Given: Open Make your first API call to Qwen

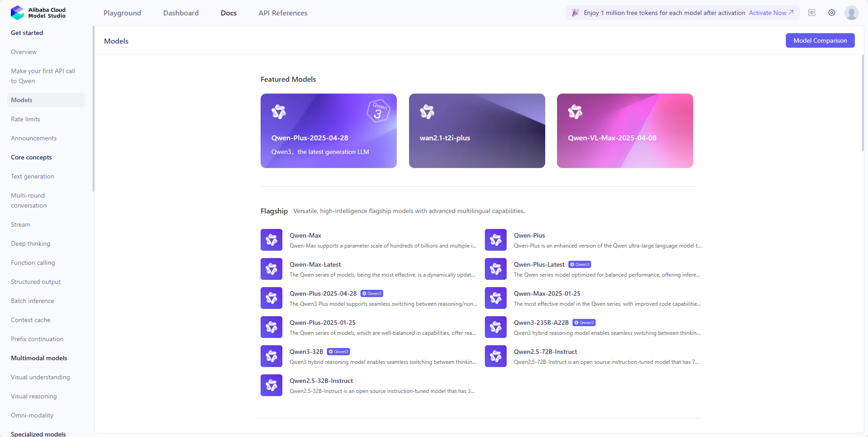Looking at the screenshot, I should (x=46, y=76).
